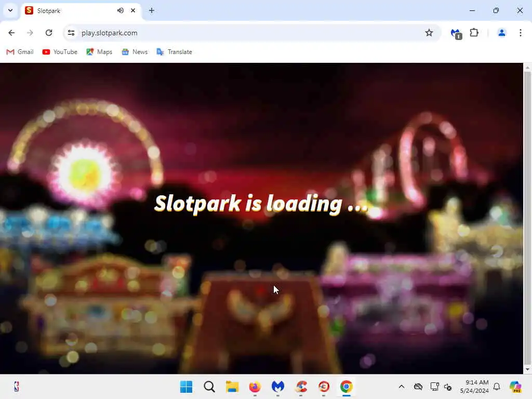Open the Extensions puzzle menu
This screenshot has height=399, width=532.
tap(474, 33)
